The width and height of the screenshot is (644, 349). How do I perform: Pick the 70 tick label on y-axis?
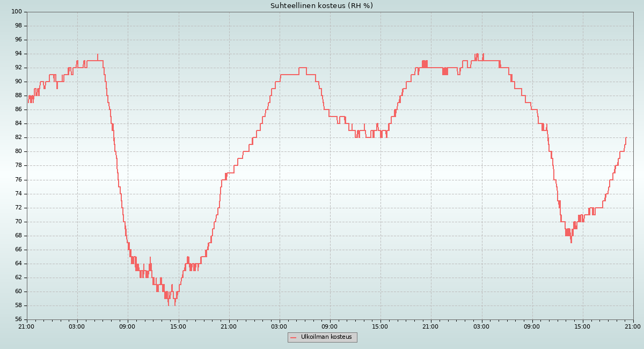click(x=18, y=221)
